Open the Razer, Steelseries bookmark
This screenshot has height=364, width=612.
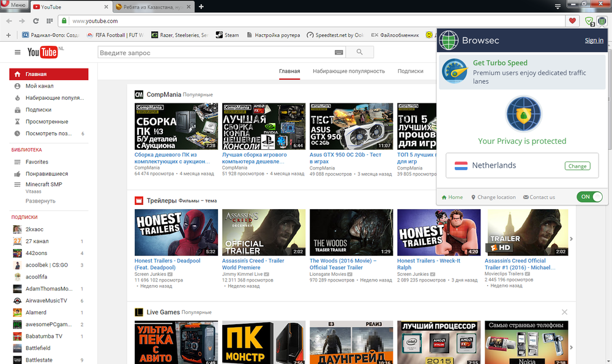180,35
